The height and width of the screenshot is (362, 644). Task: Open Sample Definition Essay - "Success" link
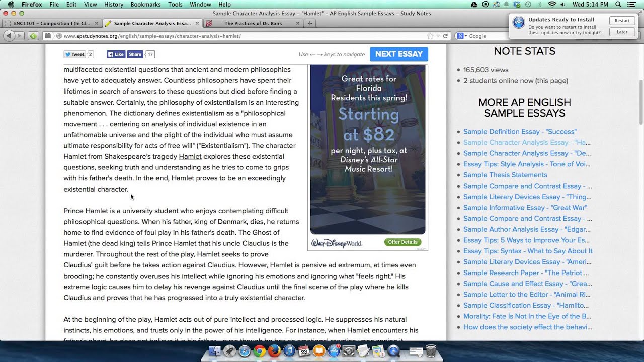[520, 132]
